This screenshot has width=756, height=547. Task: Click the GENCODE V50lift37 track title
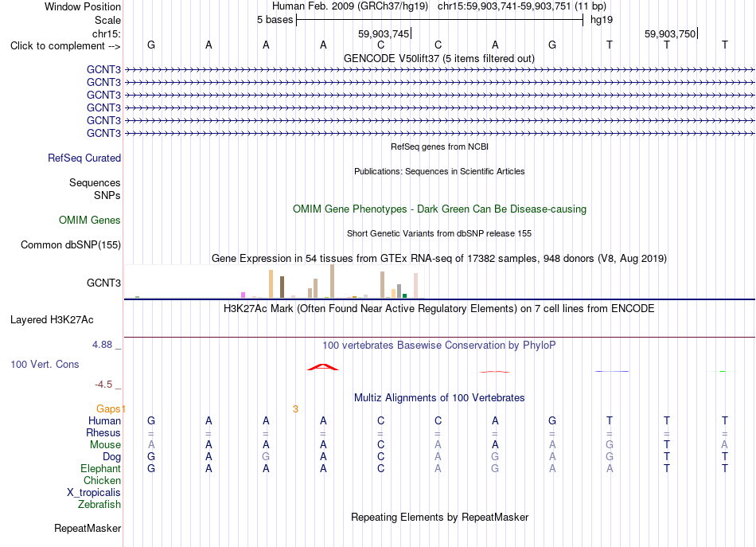[439, 58]
